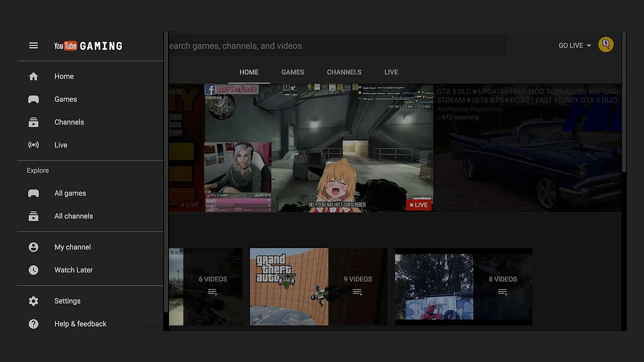
Task: Click the GTA 5 DLC UPDATE stream title
Action: [x=529, y=96]
